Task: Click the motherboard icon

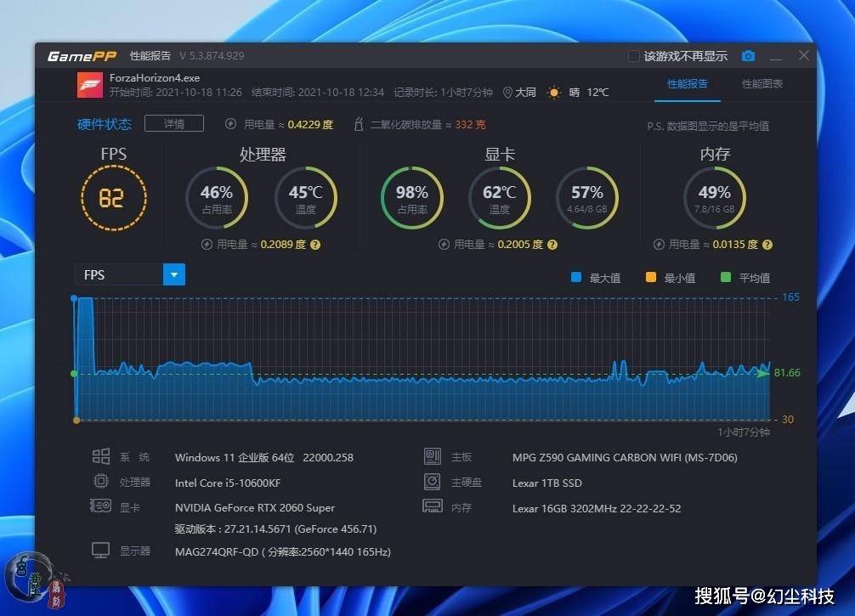Action: (x=433, y=456)
